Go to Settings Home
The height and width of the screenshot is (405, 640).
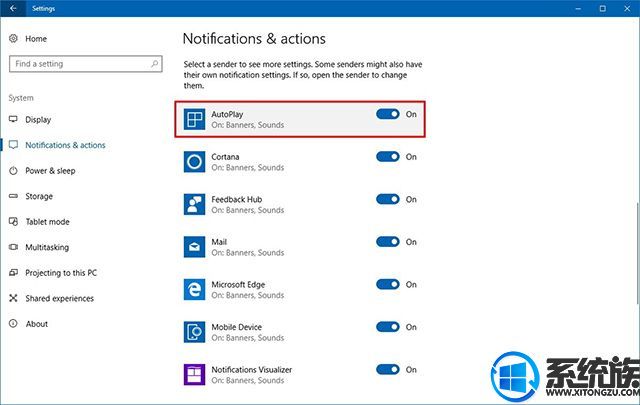[x=36, y=39]
